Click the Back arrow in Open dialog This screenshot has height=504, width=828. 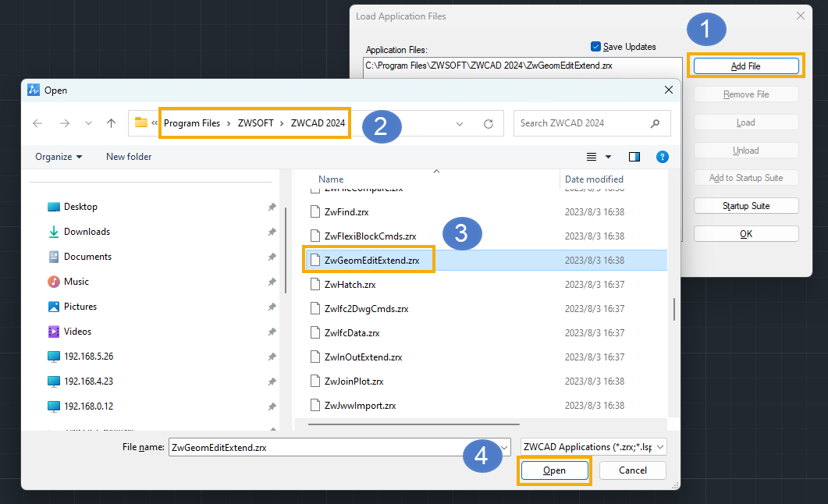[x=37, y=123]
